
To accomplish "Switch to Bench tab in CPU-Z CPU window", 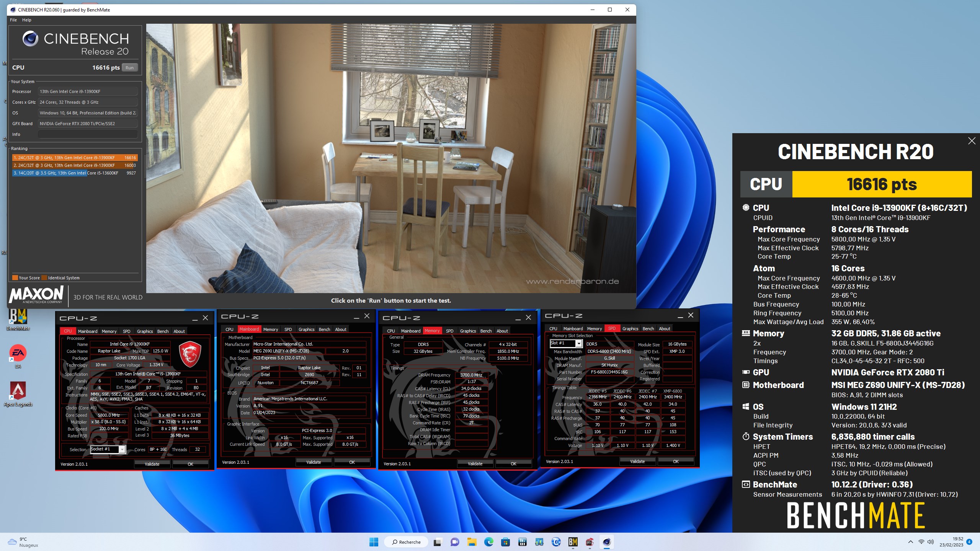I will [x=163, y=331].
